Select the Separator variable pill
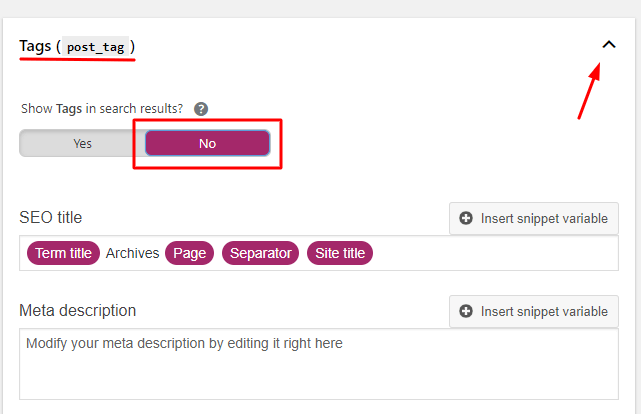Screen dimensions: 641x414 point(260,253)
